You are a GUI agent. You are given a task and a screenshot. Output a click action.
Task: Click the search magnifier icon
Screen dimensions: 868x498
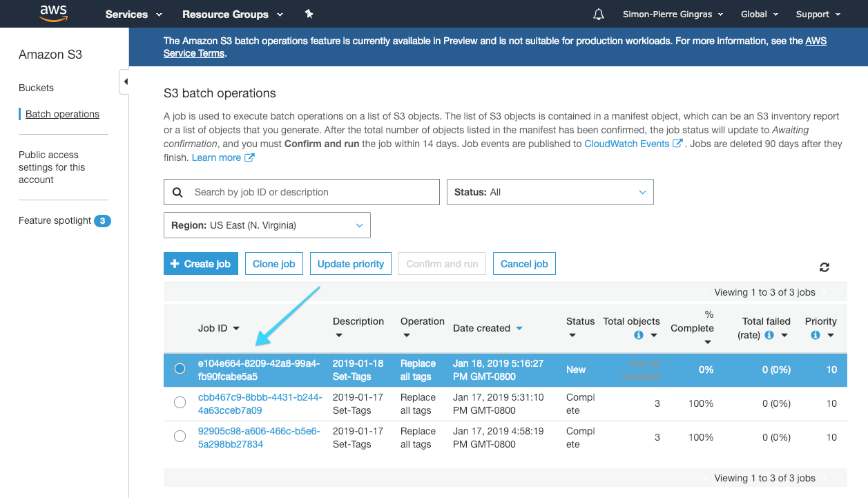point(177,191)
